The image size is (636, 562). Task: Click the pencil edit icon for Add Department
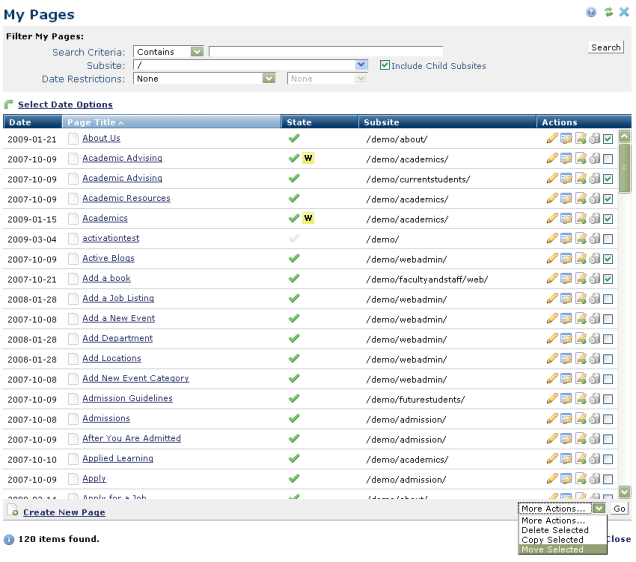552,339
